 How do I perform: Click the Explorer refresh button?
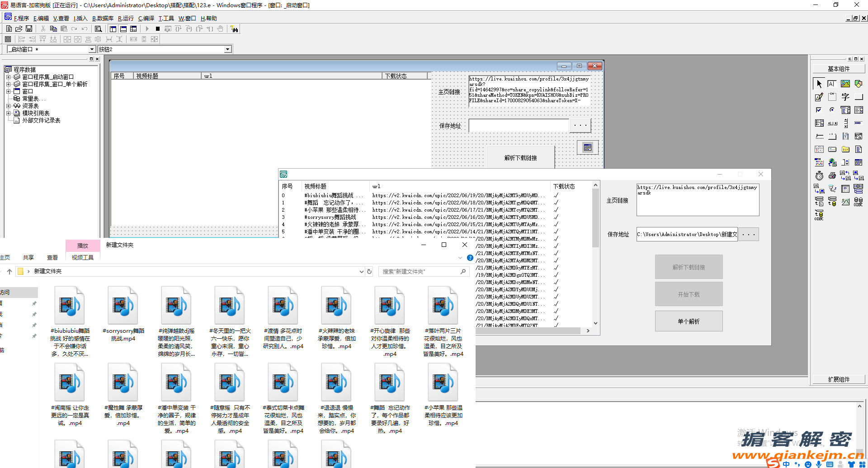pos(369,272)
